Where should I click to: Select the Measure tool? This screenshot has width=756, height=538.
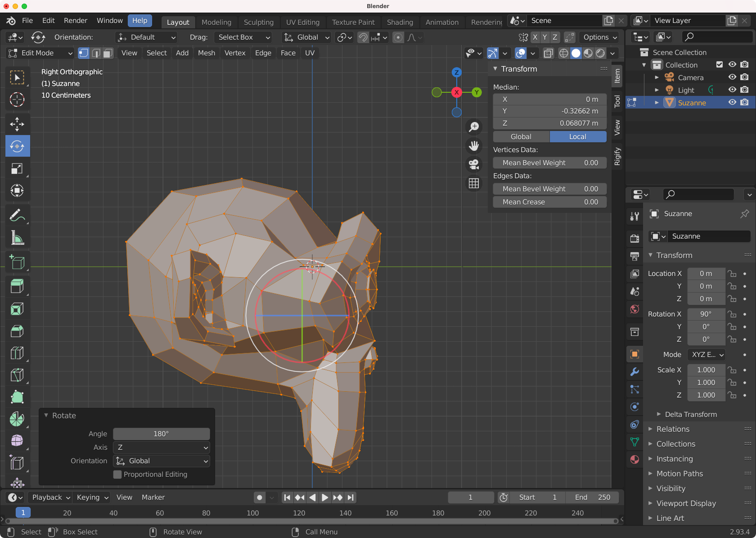click(x=17, y=238)
